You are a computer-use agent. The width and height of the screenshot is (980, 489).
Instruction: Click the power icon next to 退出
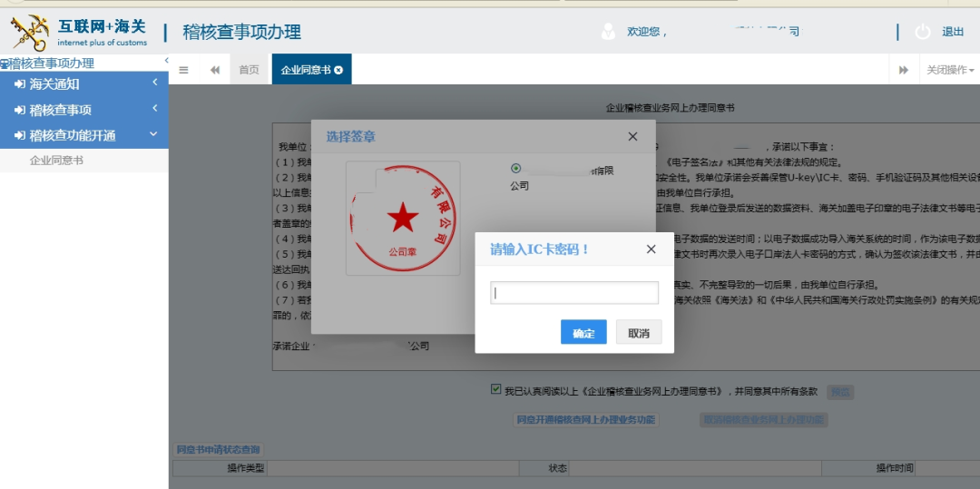tap(923, 32)
